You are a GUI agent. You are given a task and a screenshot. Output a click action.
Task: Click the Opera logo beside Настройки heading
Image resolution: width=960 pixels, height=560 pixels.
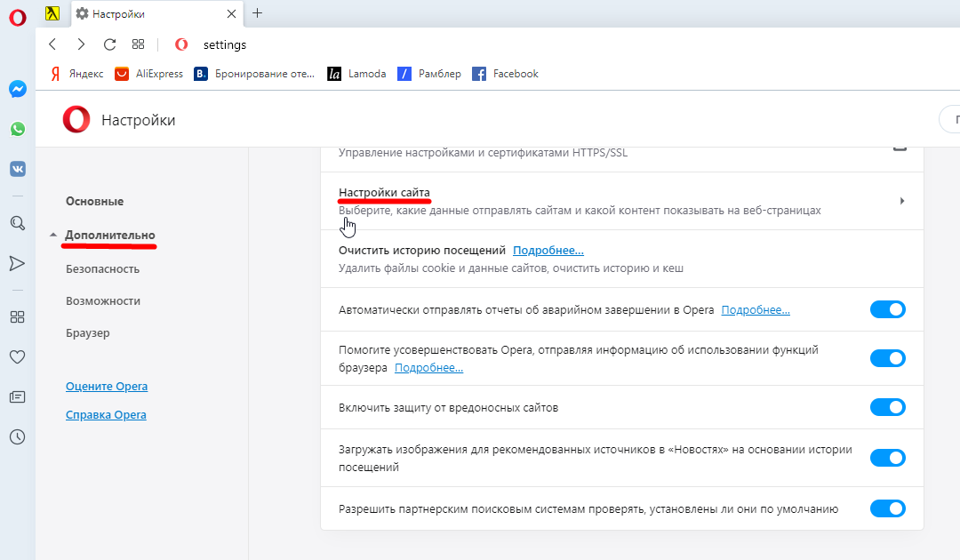coord(76,119)
